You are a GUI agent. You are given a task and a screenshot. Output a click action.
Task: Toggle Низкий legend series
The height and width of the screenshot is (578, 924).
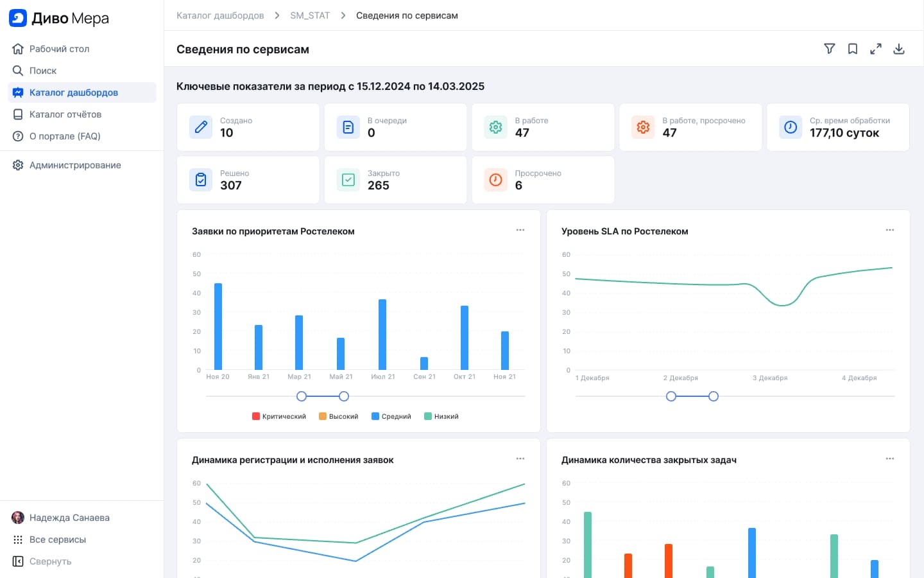point(441,416)
